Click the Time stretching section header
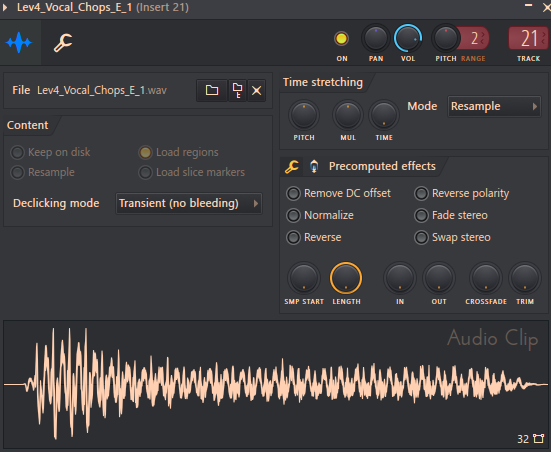Screen dimensions: 551x452 [323, 82]
